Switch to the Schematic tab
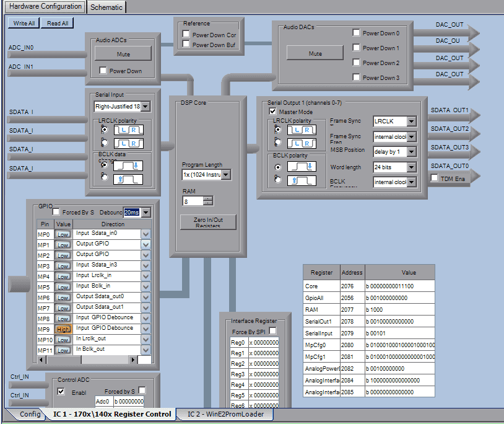504x424 pixels. [x=107, y=7]
